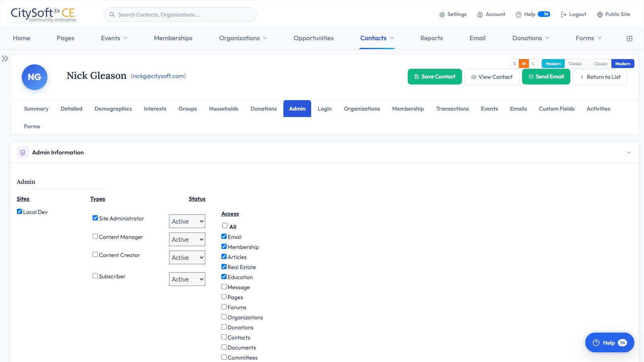Screen dimensions: 644x362
Task: Check the All access checkbox
Action: click(x=225, y=226)
